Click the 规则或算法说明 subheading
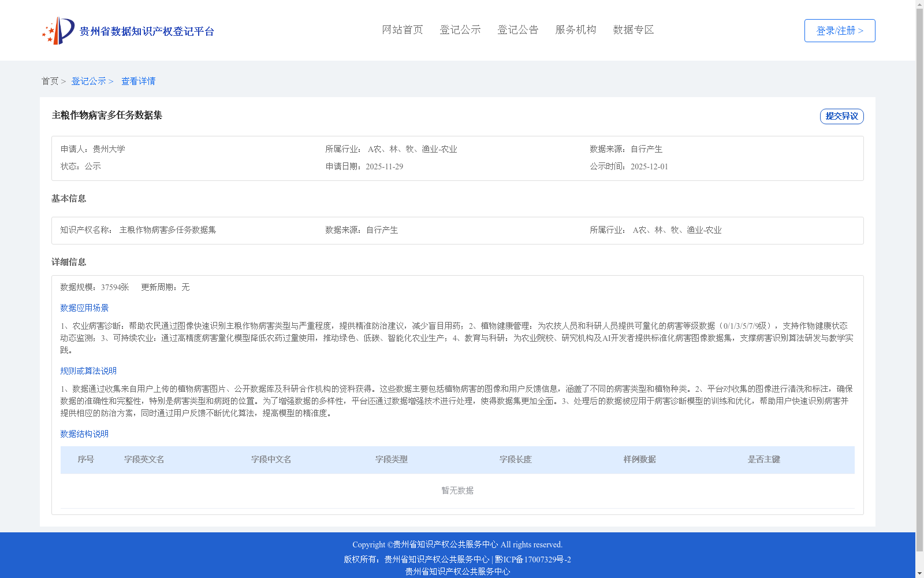 [x=88, y=371]
